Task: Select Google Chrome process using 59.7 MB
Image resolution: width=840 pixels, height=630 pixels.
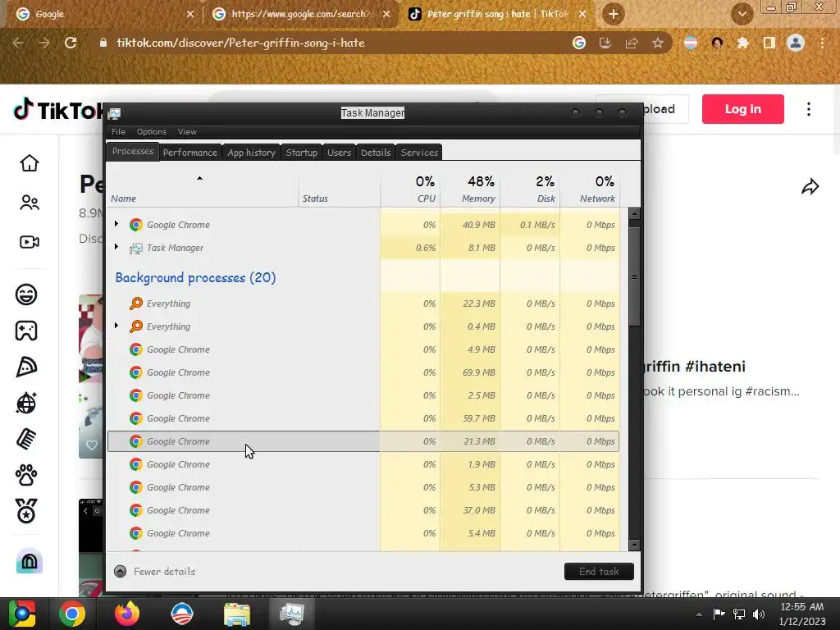Action: (x=363, y=418)
